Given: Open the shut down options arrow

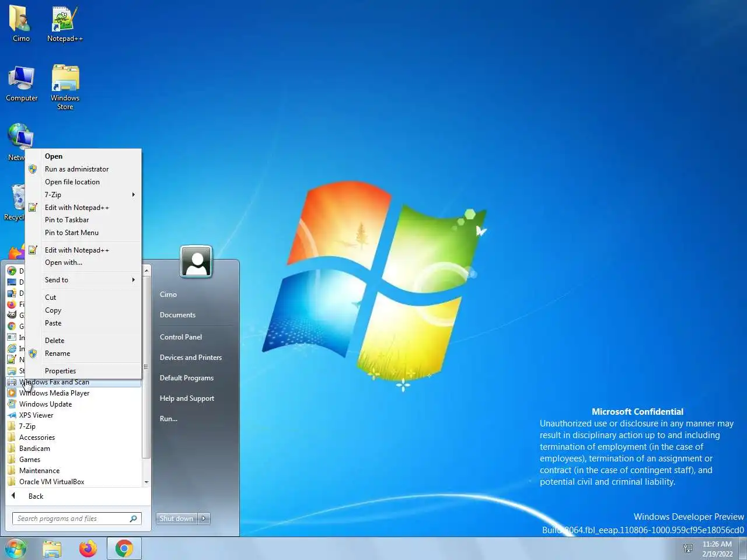Looking at the screenshot, I should (204, 519).
